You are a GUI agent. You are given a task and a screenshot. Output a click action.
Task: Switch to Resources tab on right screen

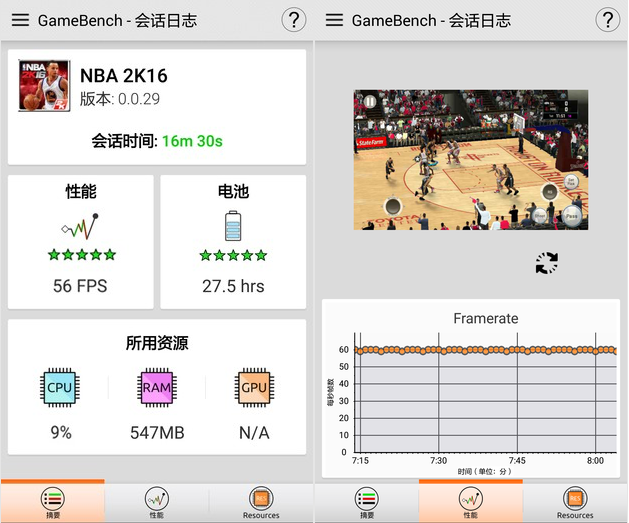pos(575,503)
